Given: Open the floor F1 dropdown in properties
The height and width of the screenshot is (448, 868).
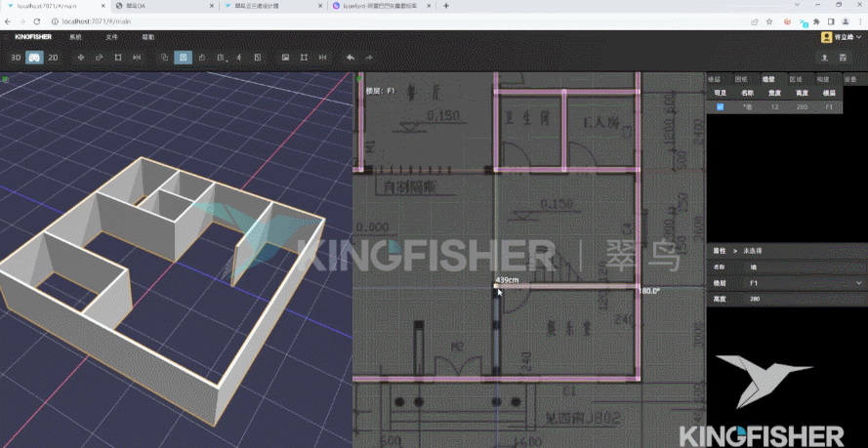Looking at the screenshot, I should (x=806, y=283).
